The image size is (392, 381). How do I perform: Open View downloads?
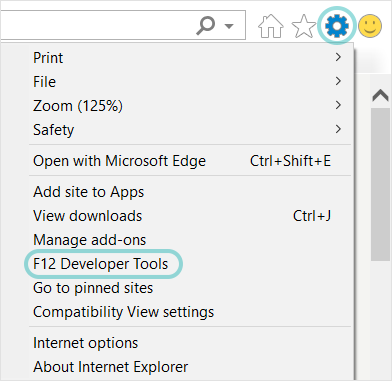click(x=190, y=216)
